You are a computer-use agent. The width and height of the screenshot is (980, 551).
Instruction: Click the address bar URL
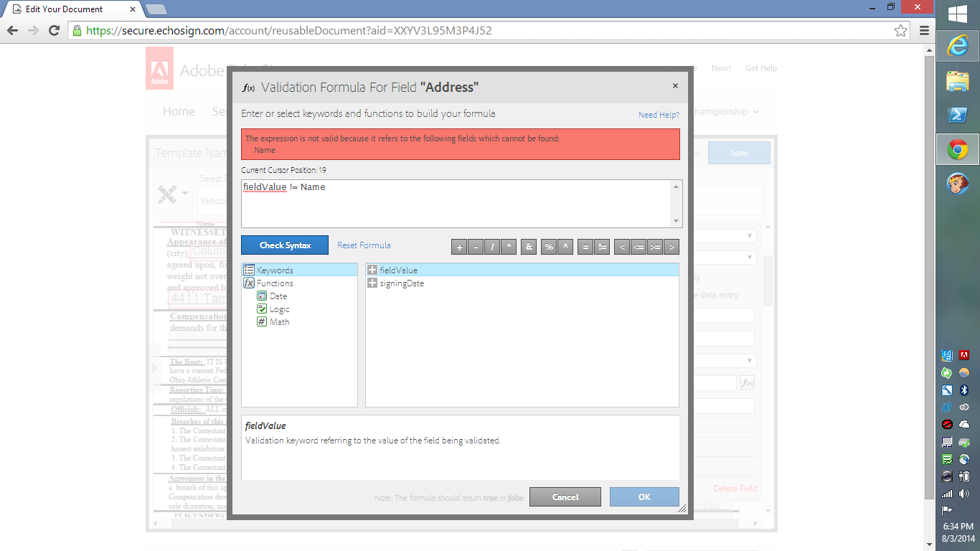coord(289,31)
